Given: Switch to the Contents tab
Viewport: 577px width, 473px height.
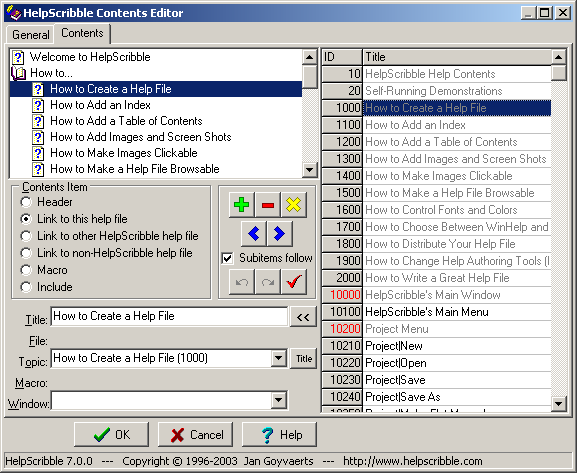Looking at the screenshot, I should [x=82, y=33].
